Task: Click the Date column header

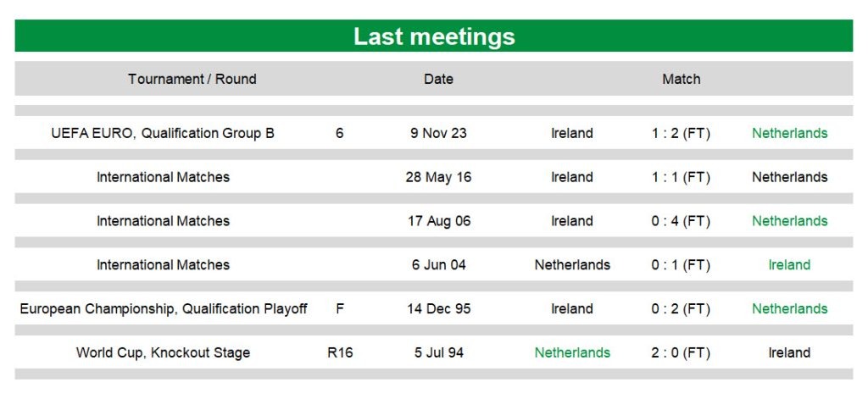Action: coord(438,79)
